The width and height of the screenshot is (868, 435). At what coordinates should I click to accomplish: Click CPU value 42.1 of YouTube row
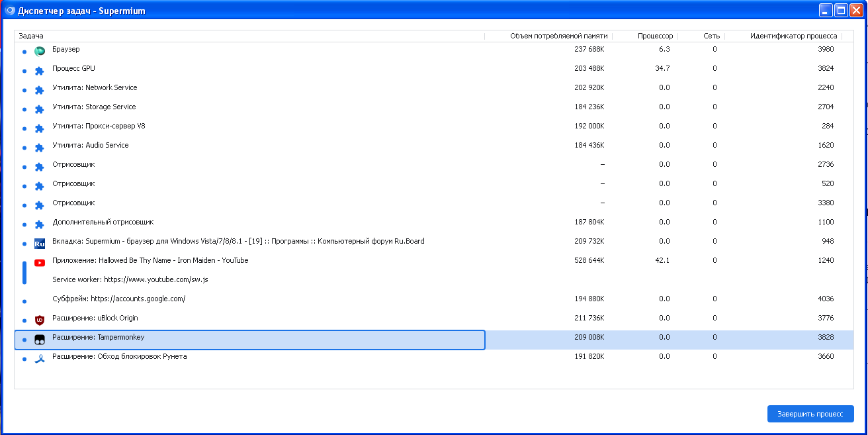tap(662, 261)
